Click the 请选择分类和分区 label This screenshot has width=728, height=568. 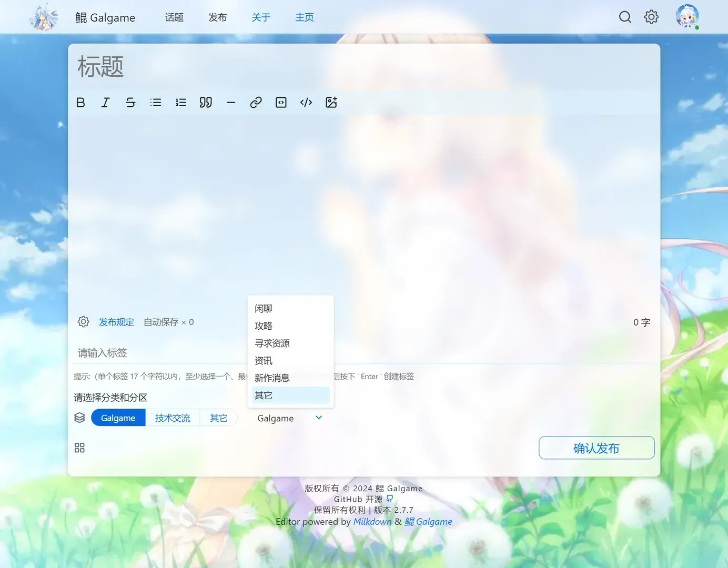tap(110, 398)
